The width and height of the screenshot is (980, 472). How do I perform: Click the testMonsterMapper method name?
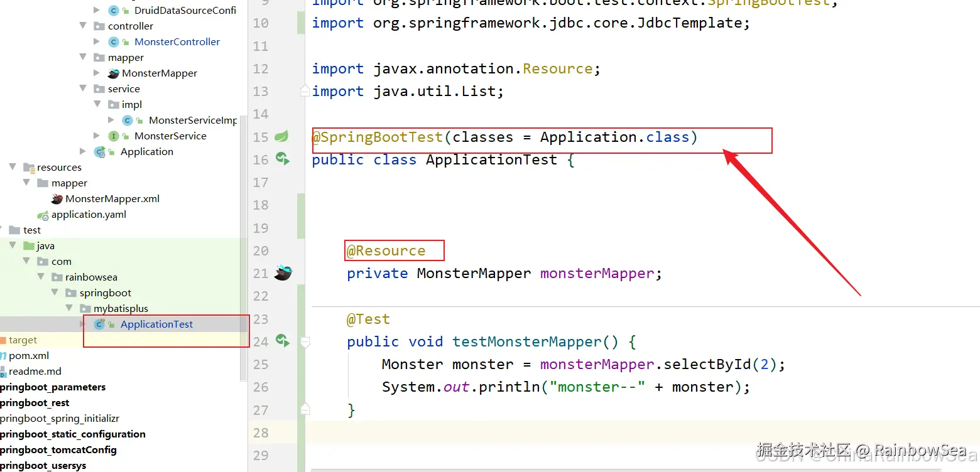(x=526, y=341)
